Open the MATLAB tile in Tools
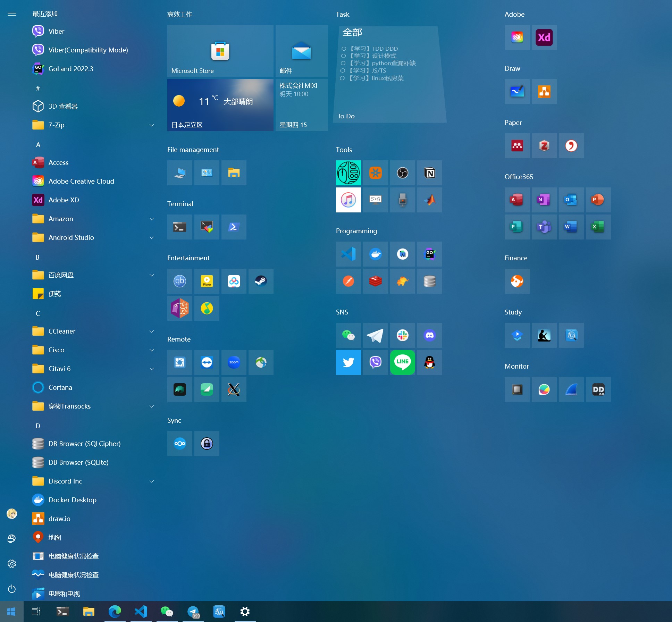Image resolution: width=672 pixels, height=622 pixels. (429, 200)
